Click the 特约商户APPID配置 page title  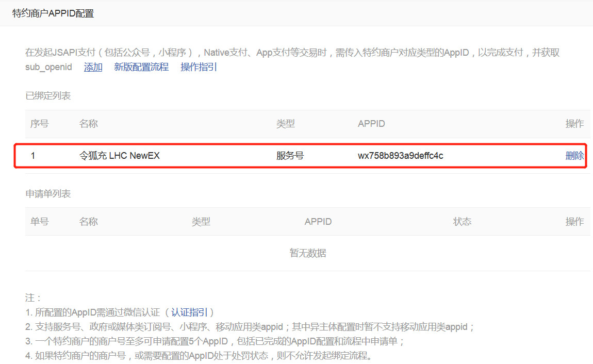pos(53,13)
